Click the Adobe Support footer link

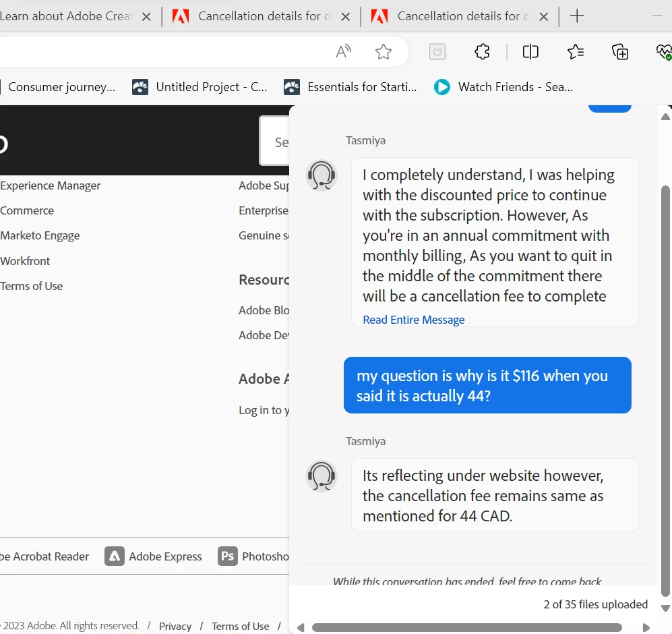pyautogui.click(x=264, y=185)
